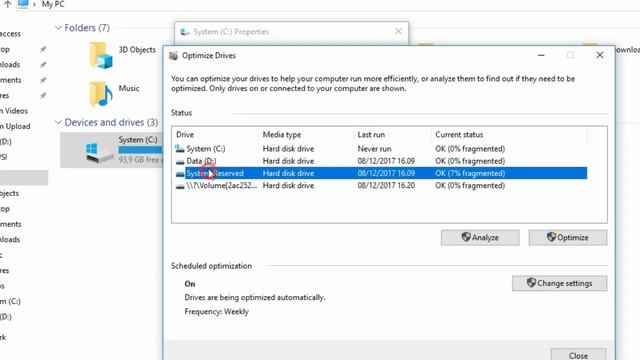
Task: Open the 3D Objects folder icon
Action: pyautogui.click(x=100, y=56)
